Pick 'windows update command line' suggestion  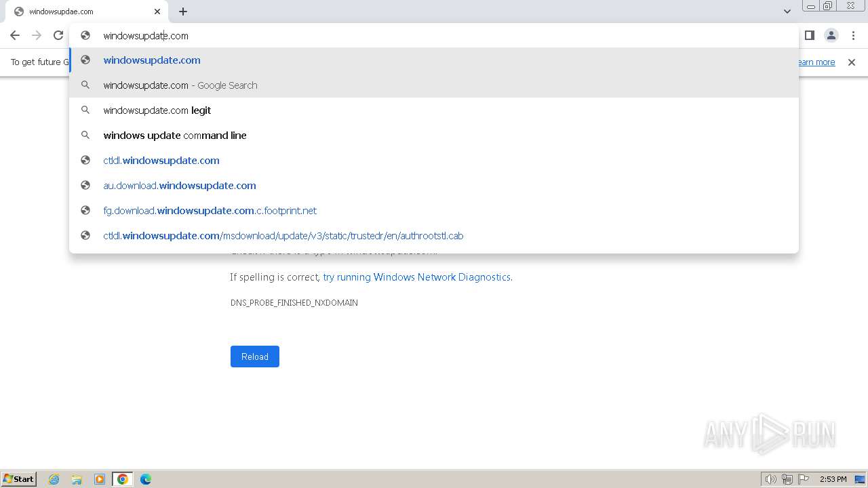(x=434, y=136)
